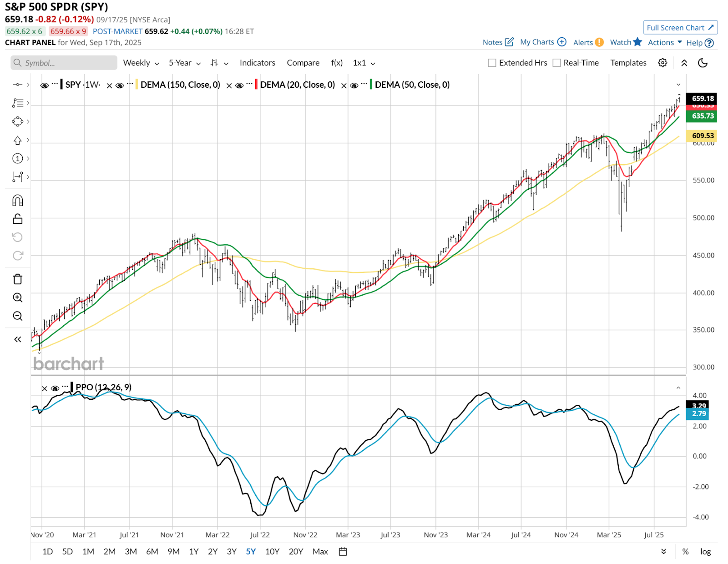Hide the DEMA 50 overlay
The width and height of the screenshot is (728, 564).
click(354, 86)
